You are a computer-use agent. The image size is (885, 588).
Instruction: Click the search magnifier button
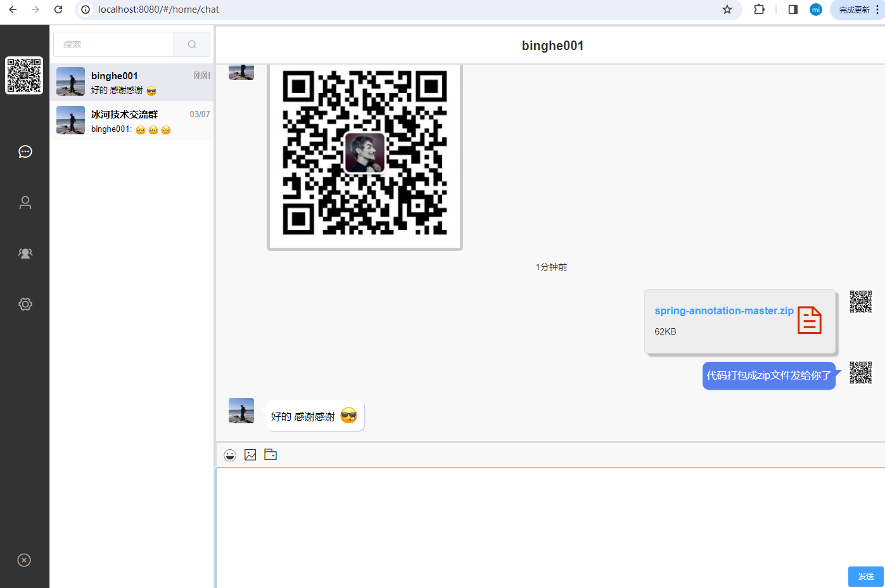tap(192, 44)
